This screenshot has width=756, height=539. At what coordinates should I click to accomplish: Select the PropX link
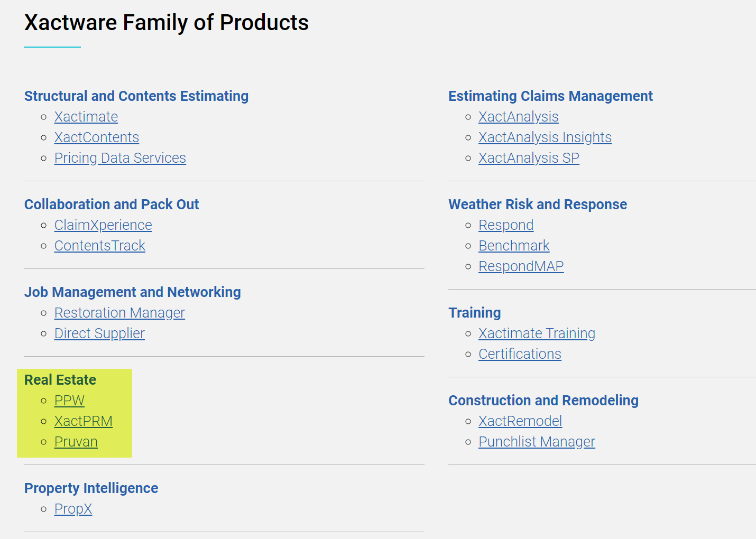[x=73, y=509]
